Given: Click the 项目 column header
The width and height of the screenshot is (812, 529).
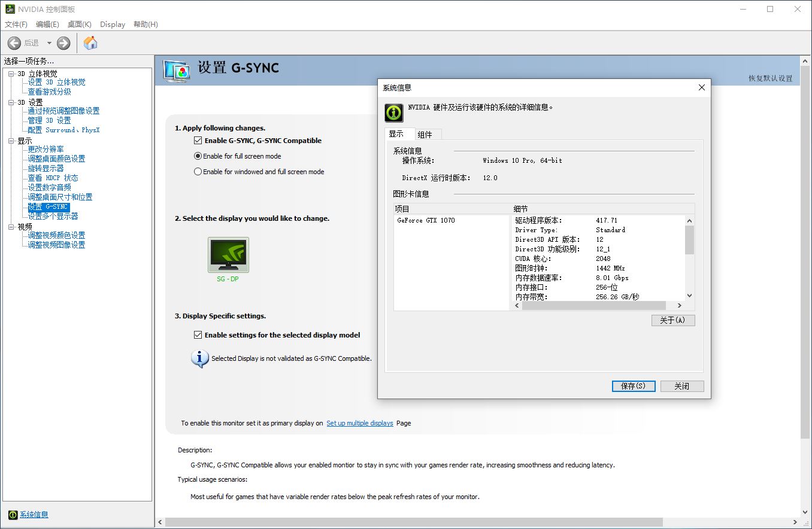Looking at the screenshot, I should 453,209.
